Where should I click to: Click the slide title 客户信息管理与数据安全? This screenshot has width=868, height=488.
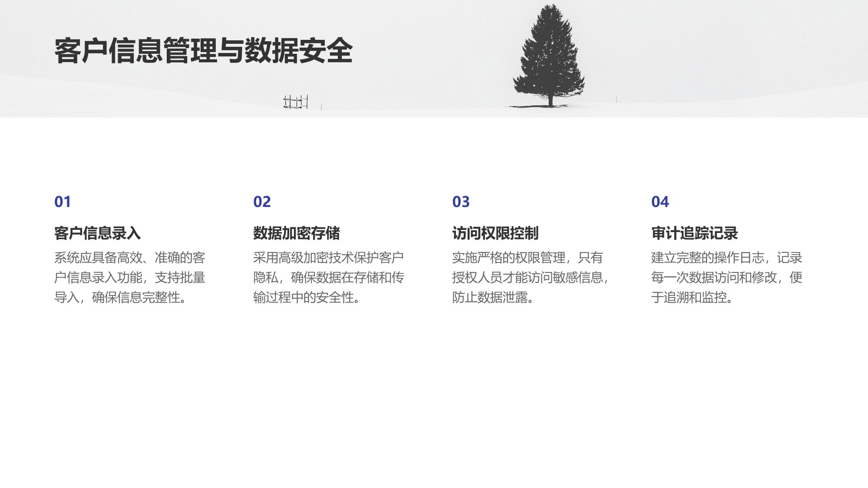click(x=203, y=51)
